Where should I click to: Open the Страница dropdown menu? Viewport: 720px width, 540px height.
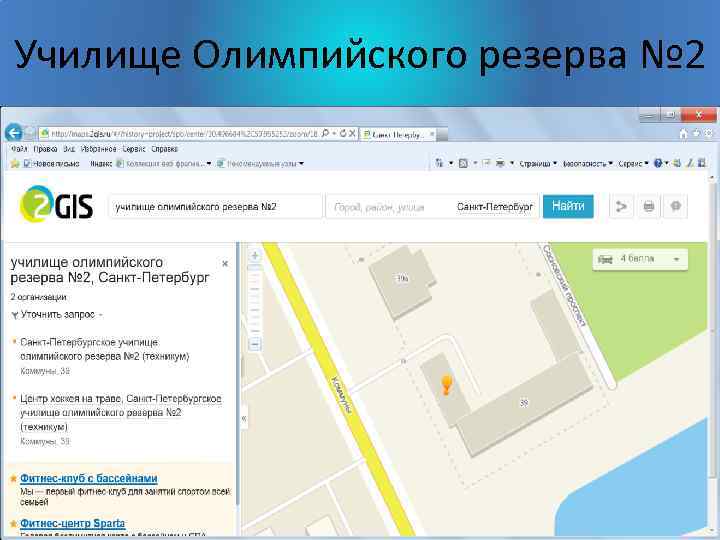point(538,163)
